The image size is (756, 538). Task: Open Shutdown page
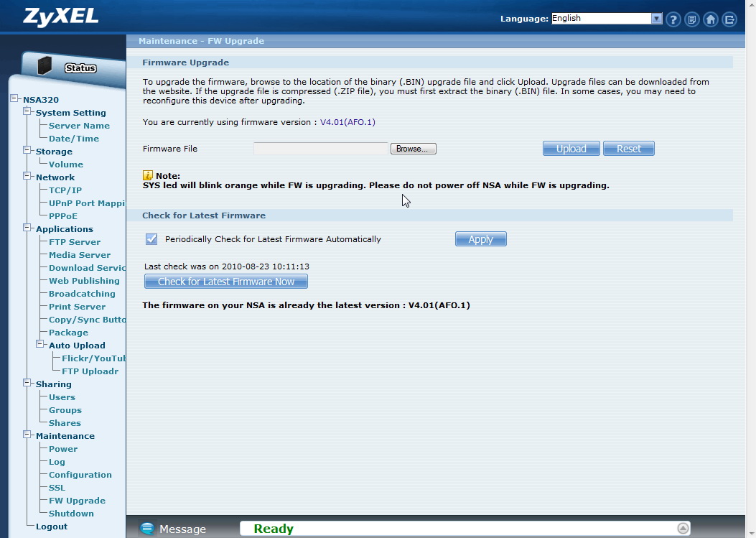pos(71,514)
